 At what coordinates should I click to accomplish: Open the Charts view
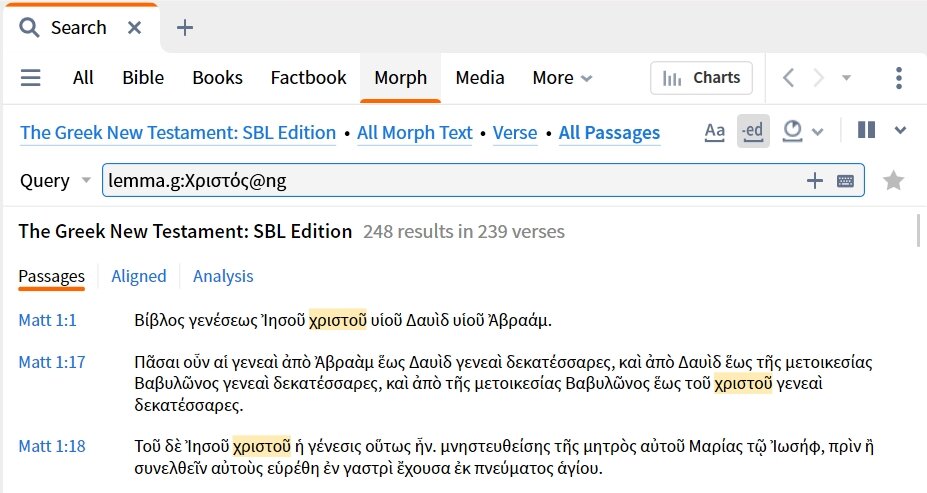pos(701,78)
